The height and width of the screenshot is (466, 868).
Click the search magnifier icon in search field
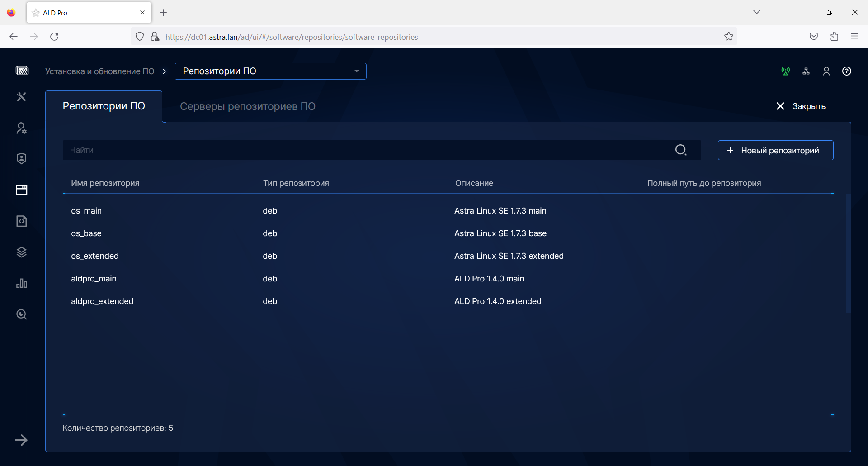(681, 150)
